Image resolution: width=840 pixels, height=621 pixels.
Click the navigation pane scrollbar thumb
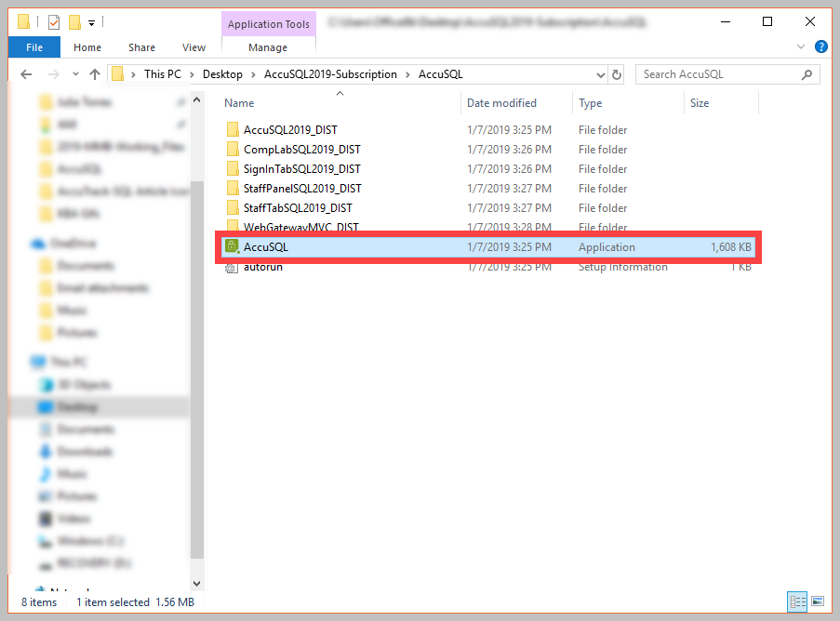click(196, 369)
